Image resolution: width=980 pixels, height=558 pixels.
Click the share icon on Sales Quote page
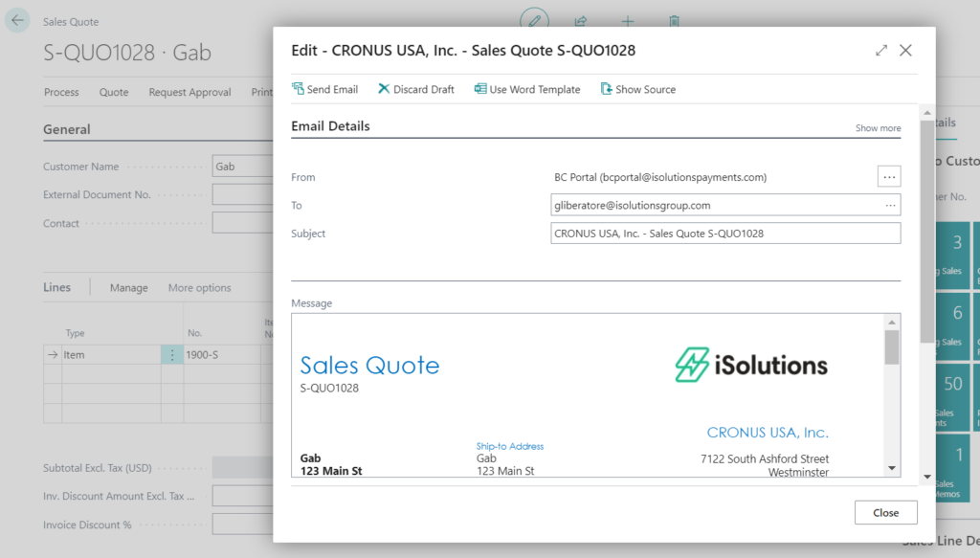581,21
